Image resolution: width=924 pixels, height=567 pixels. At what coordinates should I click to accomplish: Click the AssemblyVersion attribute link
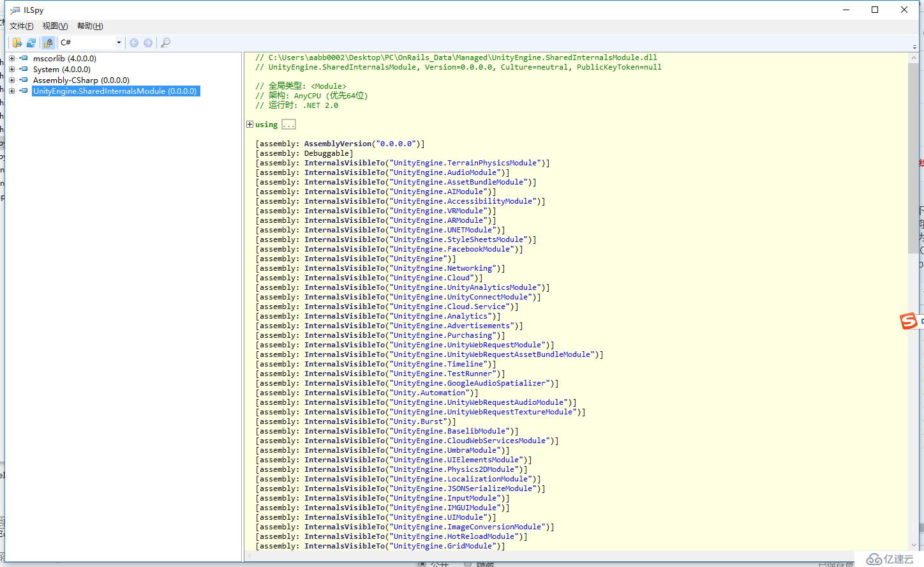338,144
